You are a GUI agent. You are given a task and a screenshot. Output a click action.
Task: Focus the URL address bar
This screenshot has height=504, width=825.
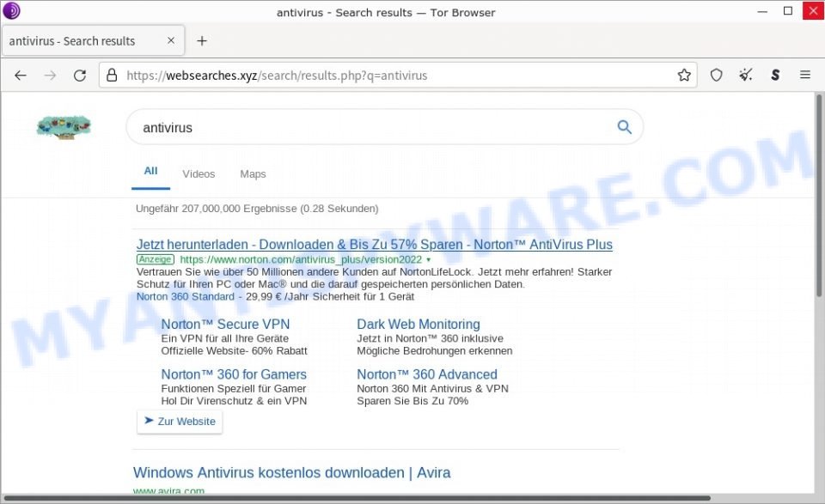click(398, 76)
